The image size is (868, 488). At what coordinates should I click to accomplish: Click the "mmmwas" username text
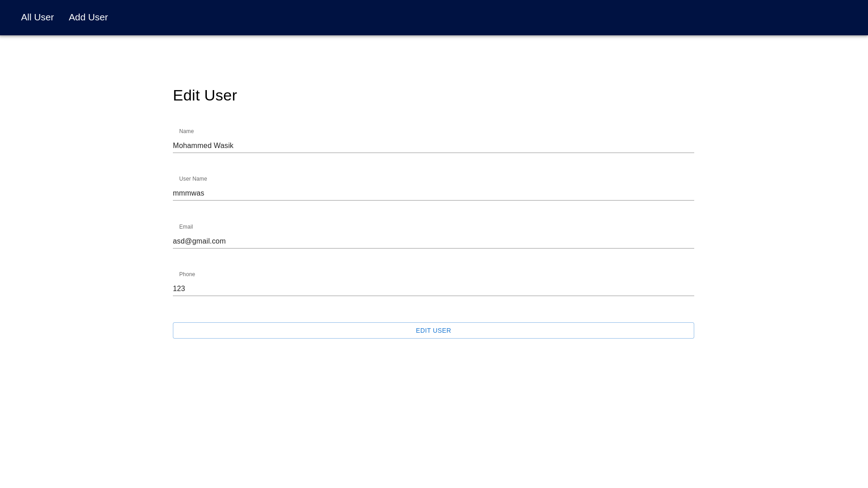pyautogui.click(x=188, y=193)
